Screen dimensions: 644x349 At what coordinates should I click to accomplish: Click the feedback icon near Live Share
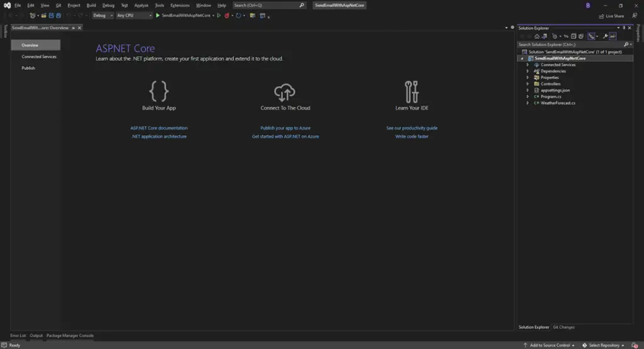pos(635,16)
